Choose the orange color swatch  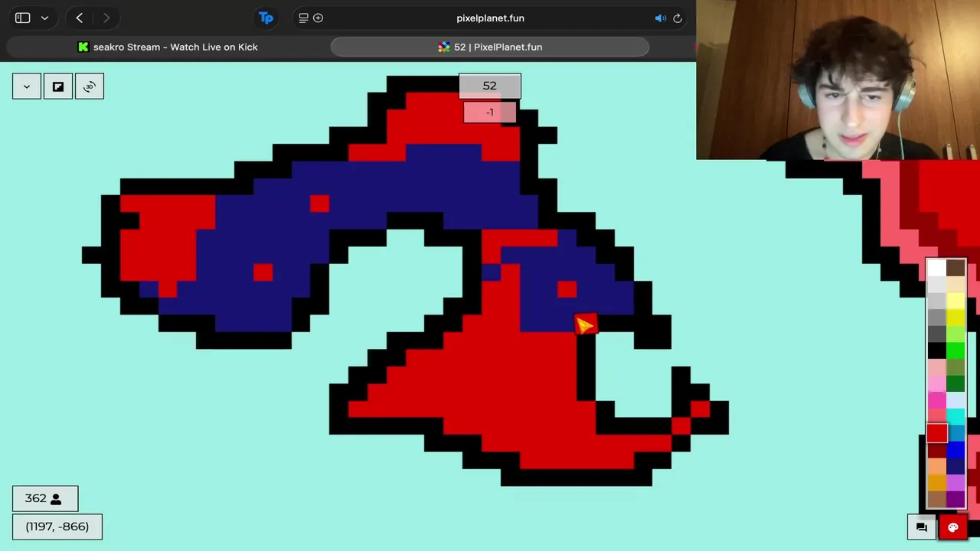936,482
